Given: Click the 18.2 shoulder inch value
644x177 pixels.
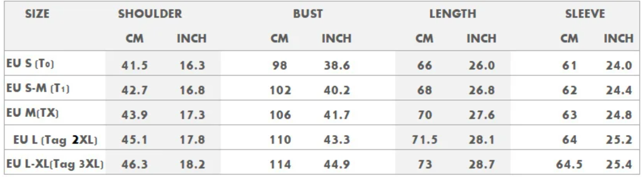Looking at the screenshot, I should pyautogui.click(x=192, y=164).
